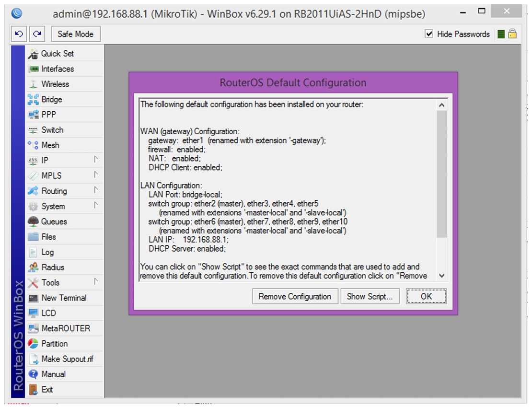Click the WinBox moon logo in titlebar
The width and height of the screenshot is (532, 407).
(17, 13)
